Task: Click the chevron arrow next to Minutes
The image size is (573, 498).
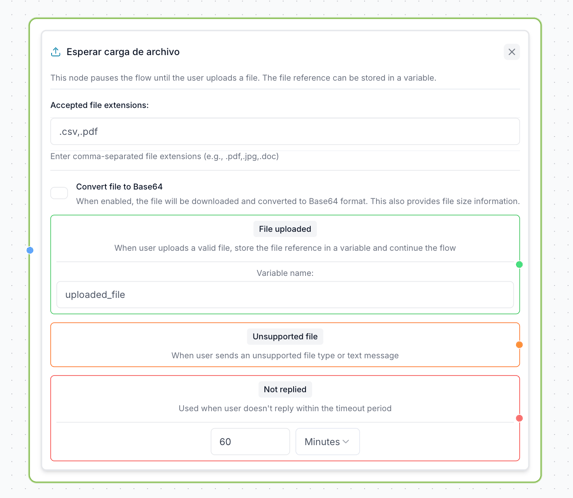Action: (x=346, y=442)
